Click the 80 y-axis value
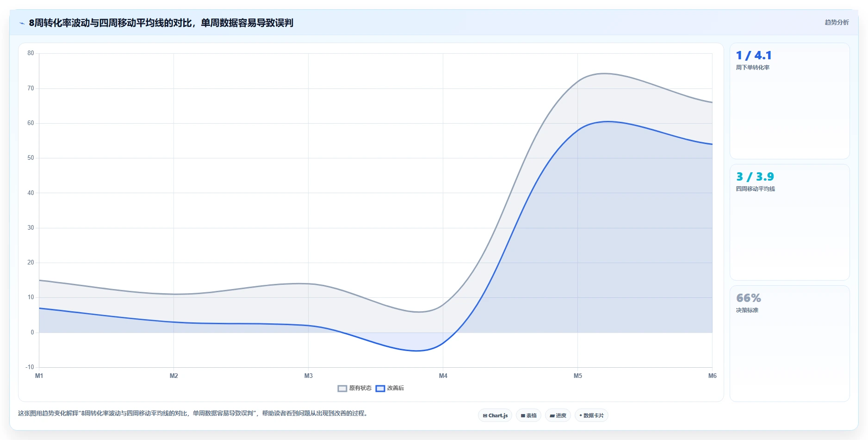868x440 pixels. pos(31,53)
